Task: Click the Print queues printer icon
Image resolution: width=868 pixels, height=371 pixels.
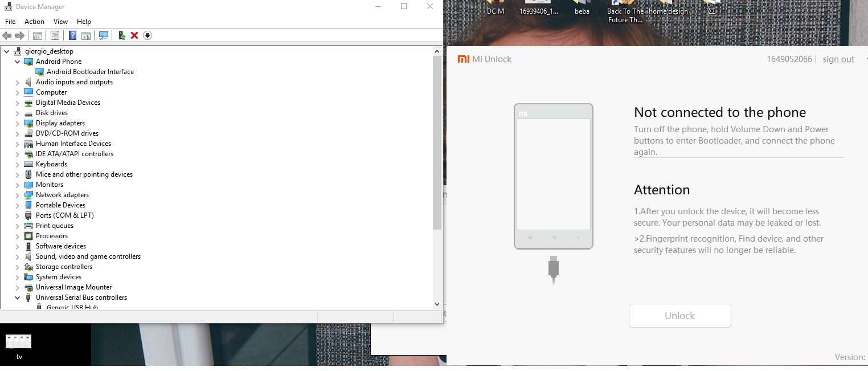Action: point(28,226)
